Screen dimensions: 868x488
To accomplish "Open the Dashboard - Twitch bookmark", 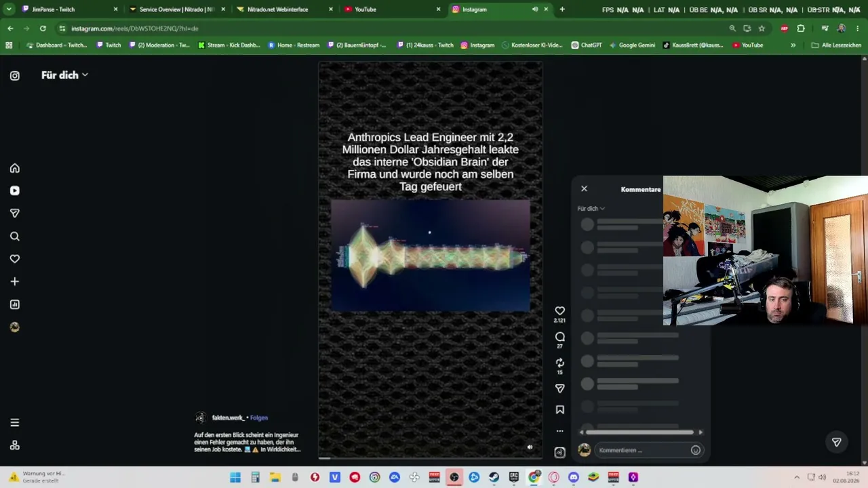I will click(56, 45).
